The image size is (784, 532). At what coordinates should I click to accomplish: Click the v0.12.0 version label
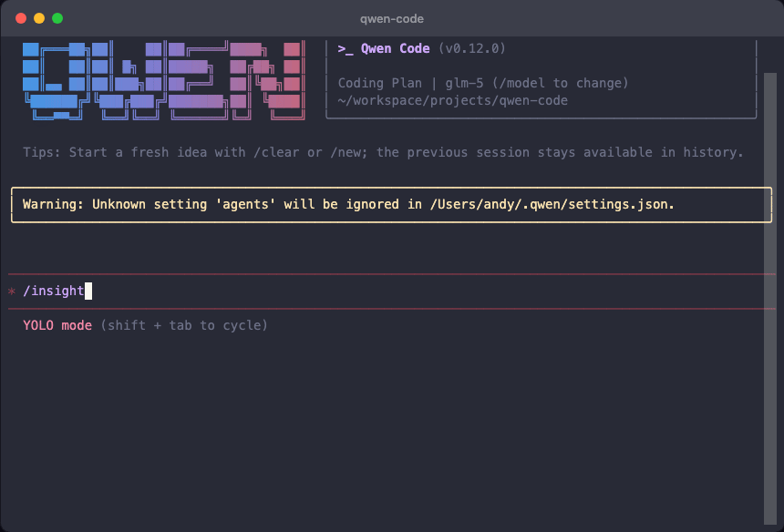coord(472,48)
